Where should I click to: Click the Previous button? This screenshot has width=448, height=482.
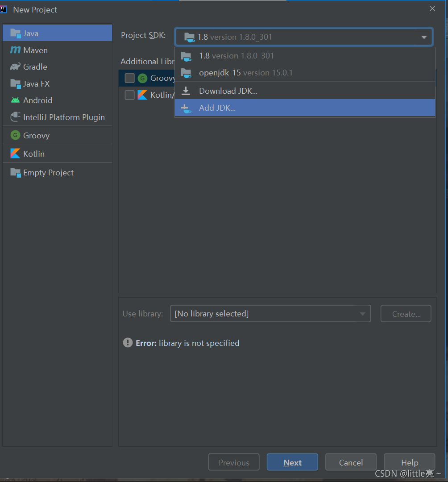[234, 462]
